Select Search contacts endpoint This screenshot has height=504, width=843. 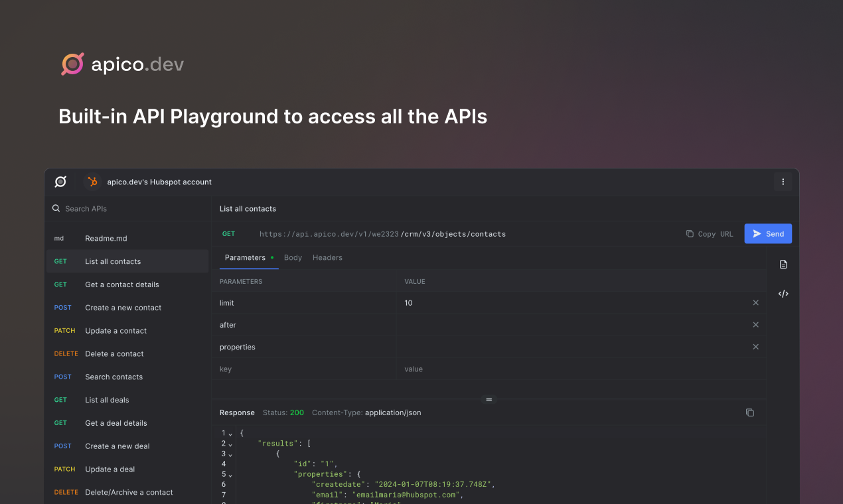(127, 377)
